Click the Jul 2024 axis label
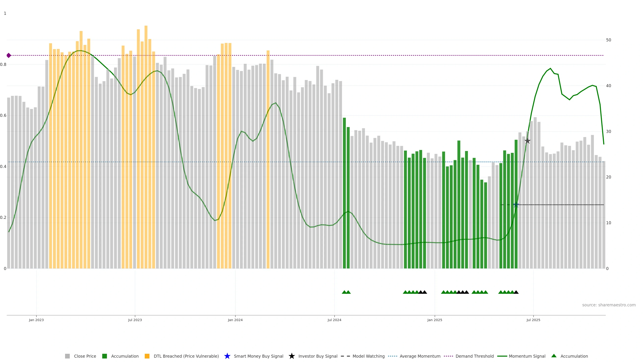 click(334, 320)
